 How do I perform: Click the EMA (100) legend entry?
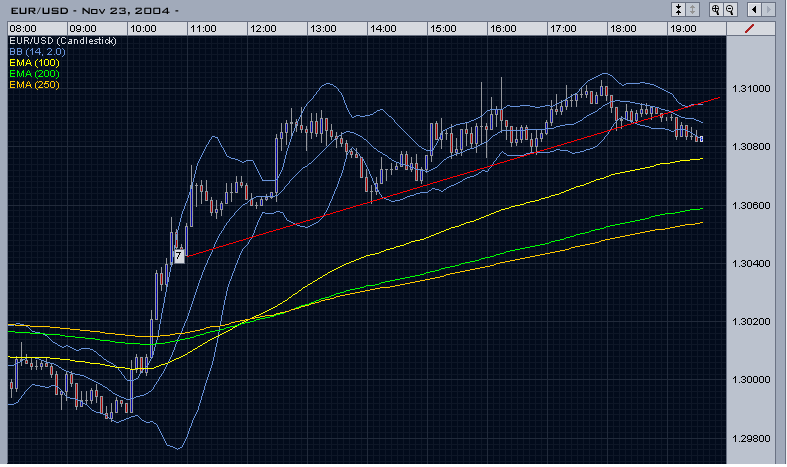(x=34, y=63)
